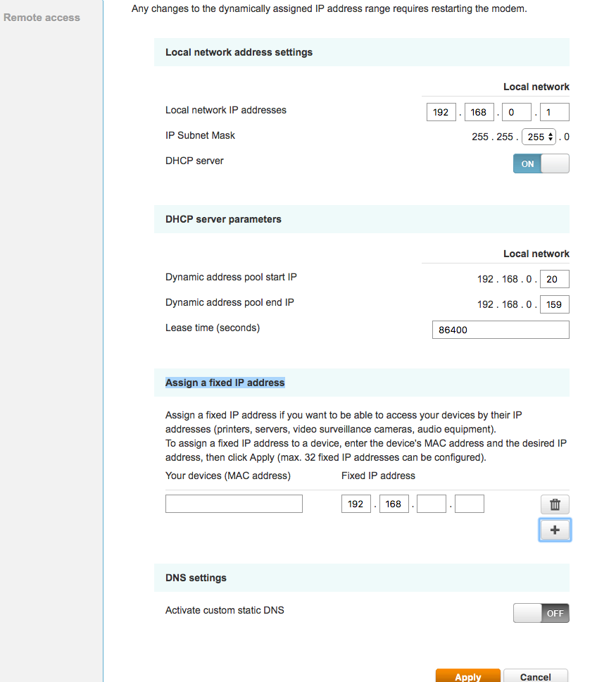Click empty third octet of fixed IP address
616x682 pixels.
432,504
